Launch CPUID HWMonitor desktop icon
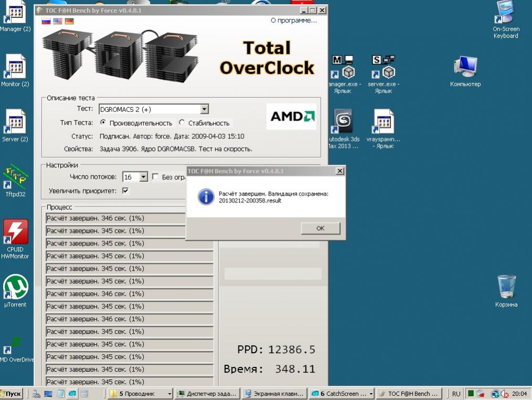Screen dimensions: 532x400 tap(15, 239)
